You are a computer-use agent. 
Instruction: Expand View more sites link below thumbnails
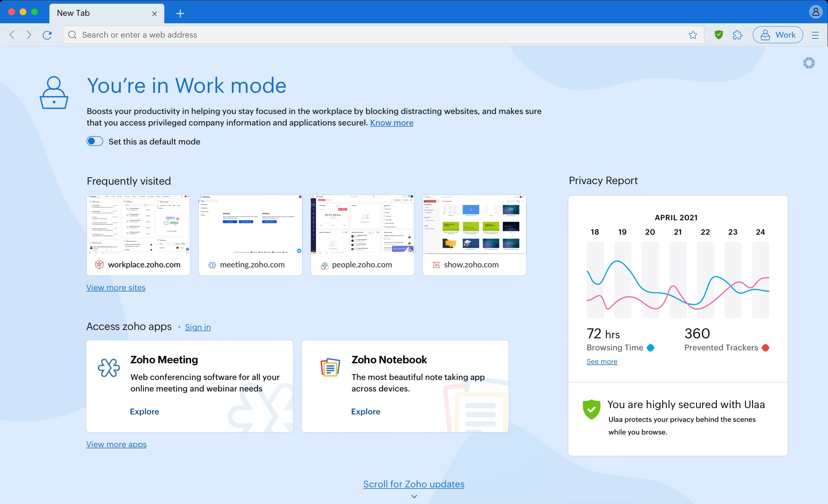pos(116,288)
